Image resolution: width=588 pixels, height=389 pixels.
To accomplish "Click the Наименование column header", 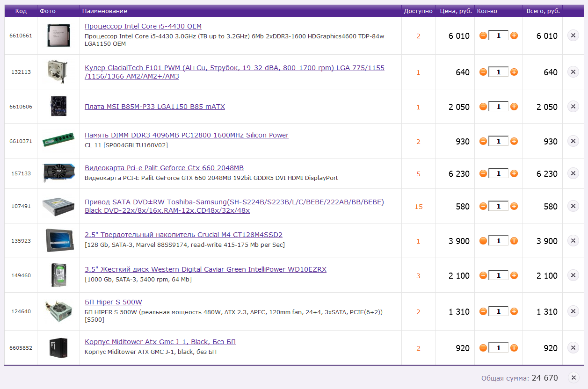I will [104, 11].
